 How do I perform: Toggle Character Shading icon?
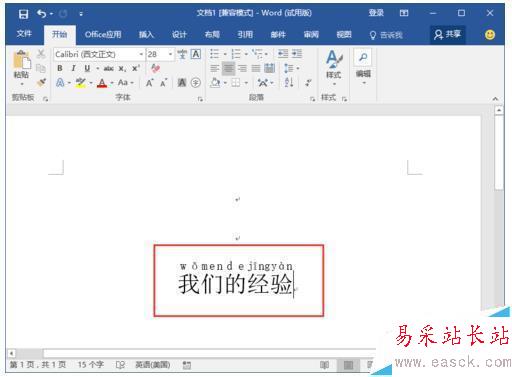point(182,82)
